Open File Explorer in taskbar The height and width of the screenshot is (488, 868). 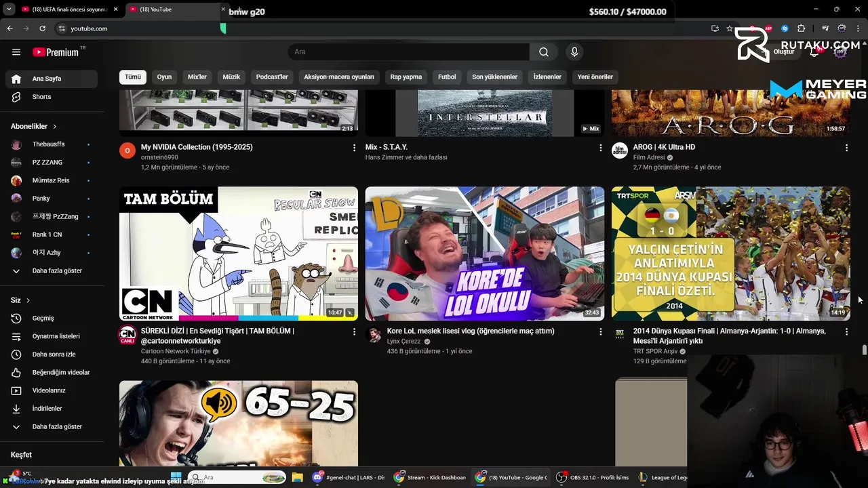[x=297, y=477]
